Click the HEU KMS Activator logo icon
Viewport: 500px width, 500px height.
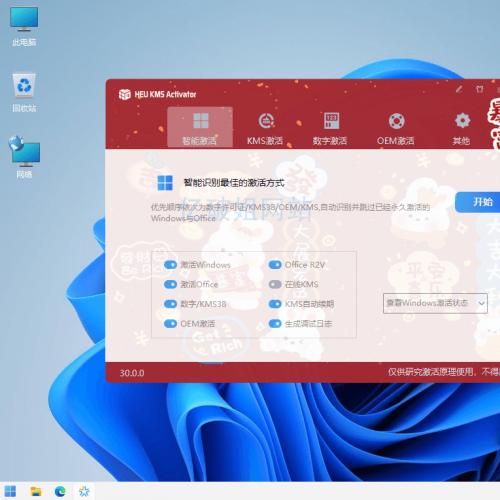pos(124,94)
